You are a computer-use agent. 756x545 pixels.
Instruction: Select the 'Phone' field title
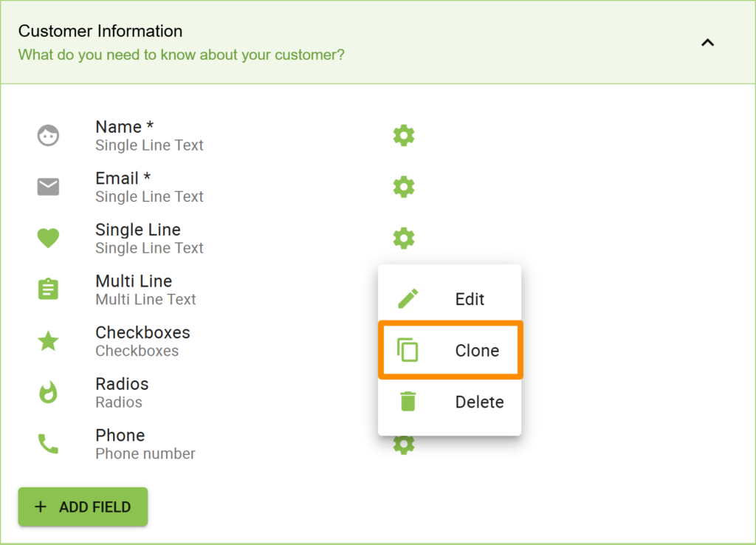[x=120, y=435]
